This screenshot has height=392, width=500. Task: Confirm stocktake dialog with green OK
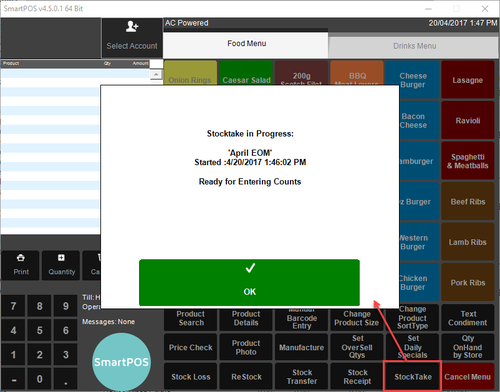point(249,283)
